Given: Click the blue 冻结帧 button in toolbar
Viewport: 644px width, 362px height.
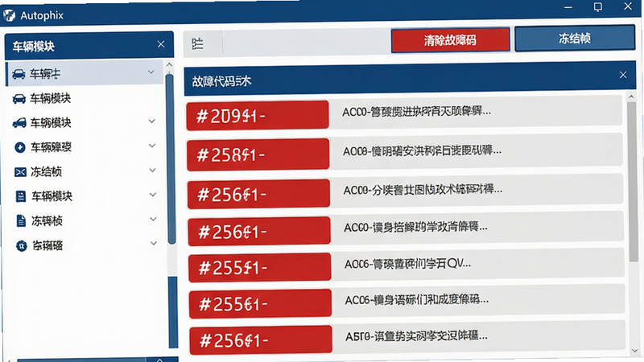Looking at the screenshot, I should coord(575,38).
